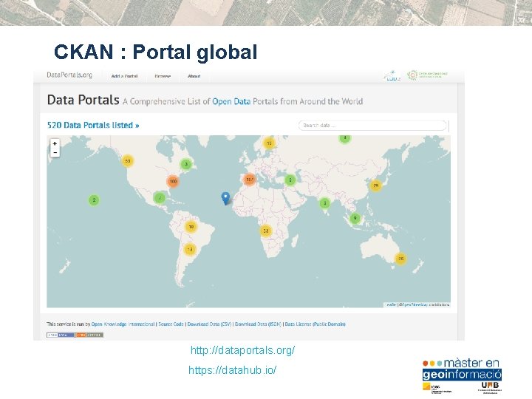Open the About menu item
The width and height of the screenshot is (532, 399).
point(194,76)
